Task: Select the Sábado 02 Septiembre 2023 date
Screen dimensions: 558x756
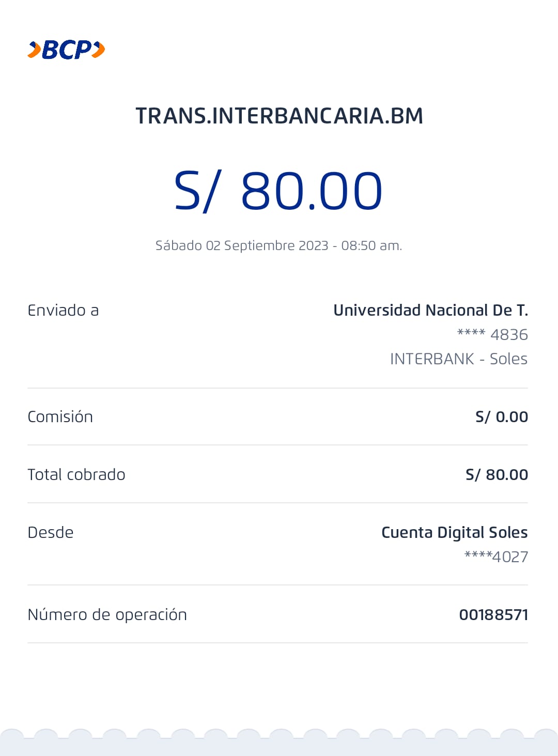Action: [x=278, y=245]
